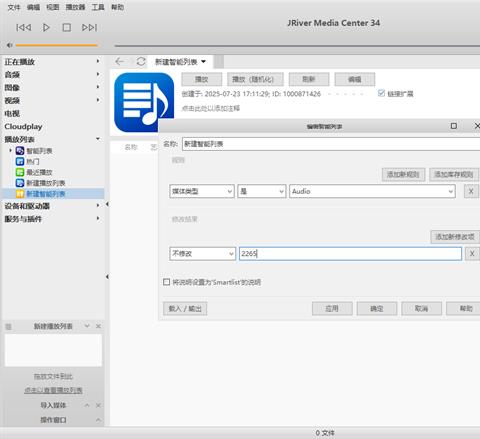Remove the 不修改 modifier row with X

pos(472,254)
